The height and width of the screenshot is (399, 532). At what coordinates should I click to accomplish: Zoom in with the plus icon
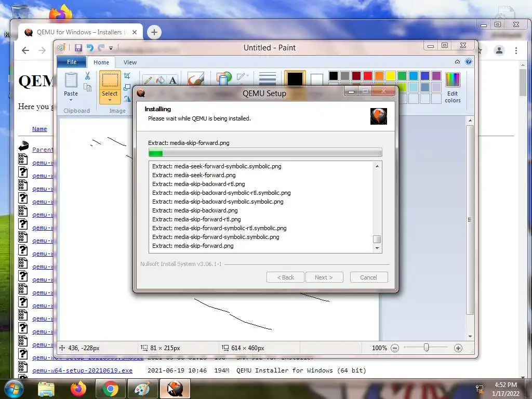tap(458, 348)
